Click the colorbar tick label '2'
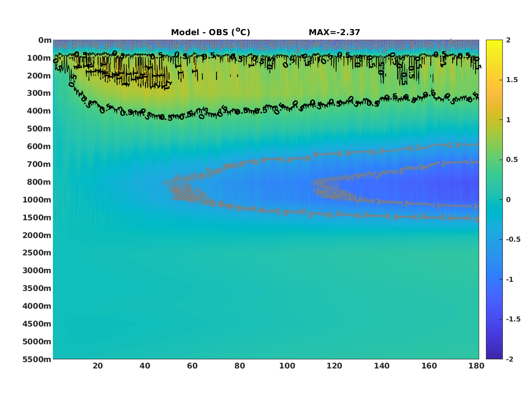Viewport: 532px width, 399px height. pos(508,40)
